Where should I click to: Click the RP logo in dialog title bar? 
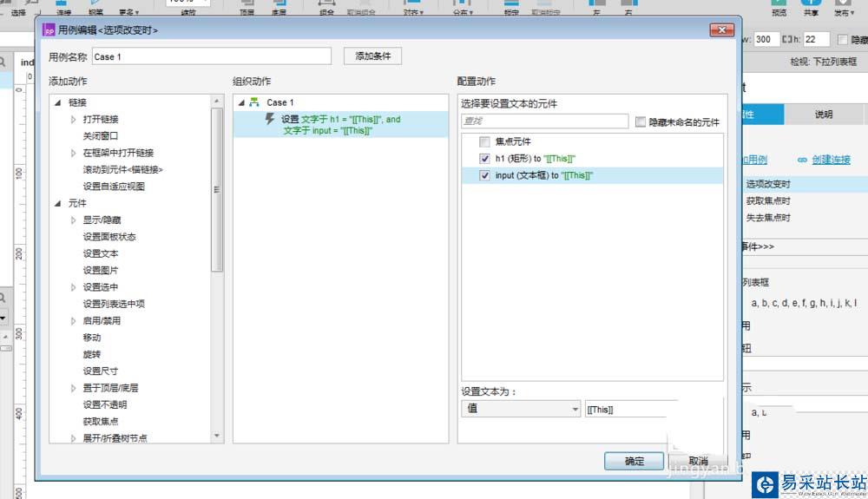[49, 30]
